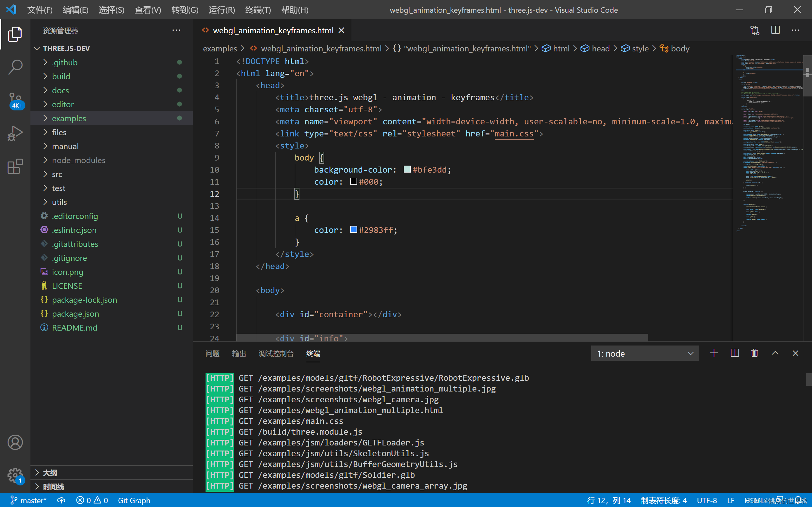812x507 pixels.
Task: Open the 编辑(E) menu
Action: coord(75,10)
